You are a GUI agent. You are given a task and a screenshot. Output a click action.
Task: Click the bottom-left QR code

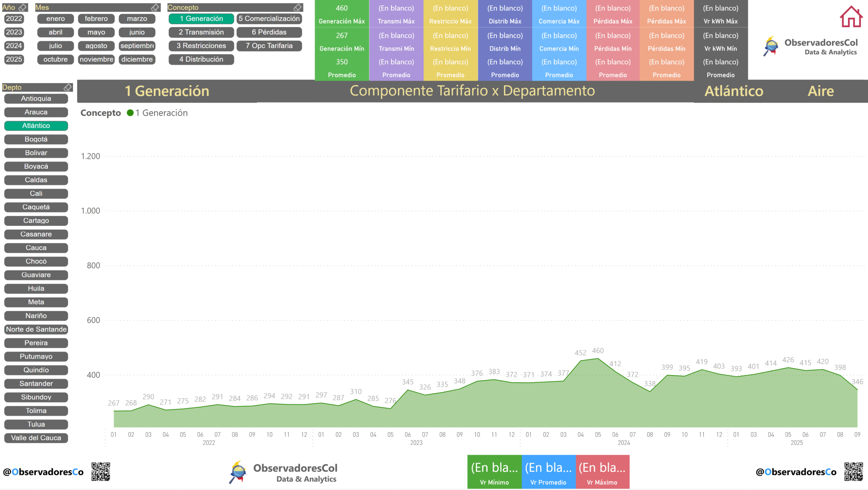click(x=101, y=471)
